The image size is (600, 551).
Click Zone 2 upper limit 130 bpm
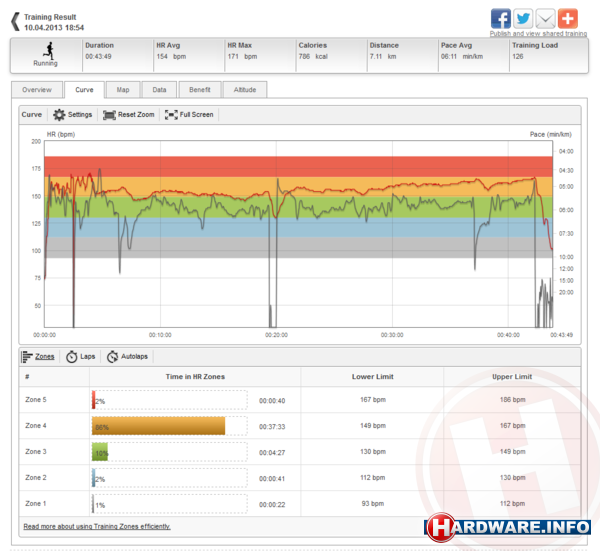(x=512, y=478)
